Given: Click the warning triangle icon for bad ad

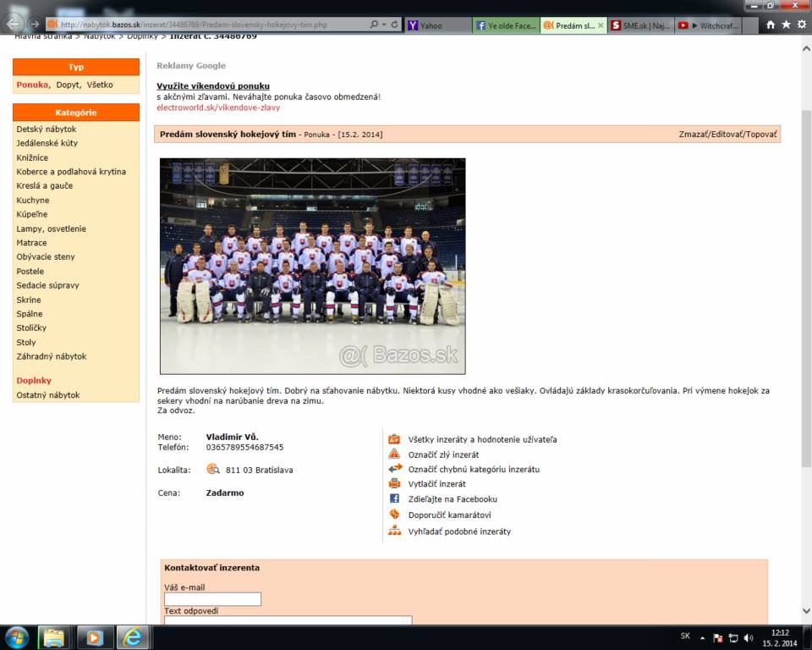Looking at the screenshot, I should [x=394, y=454].
